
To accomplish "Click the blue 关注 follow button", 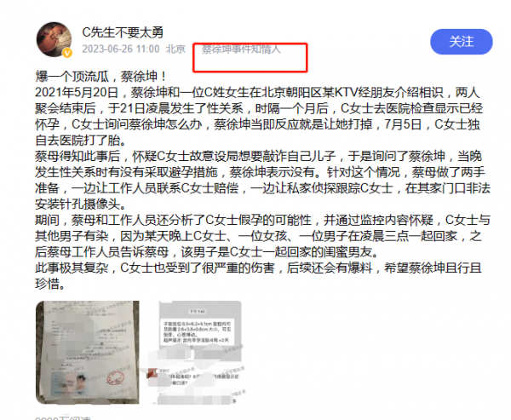I will 462,42.
